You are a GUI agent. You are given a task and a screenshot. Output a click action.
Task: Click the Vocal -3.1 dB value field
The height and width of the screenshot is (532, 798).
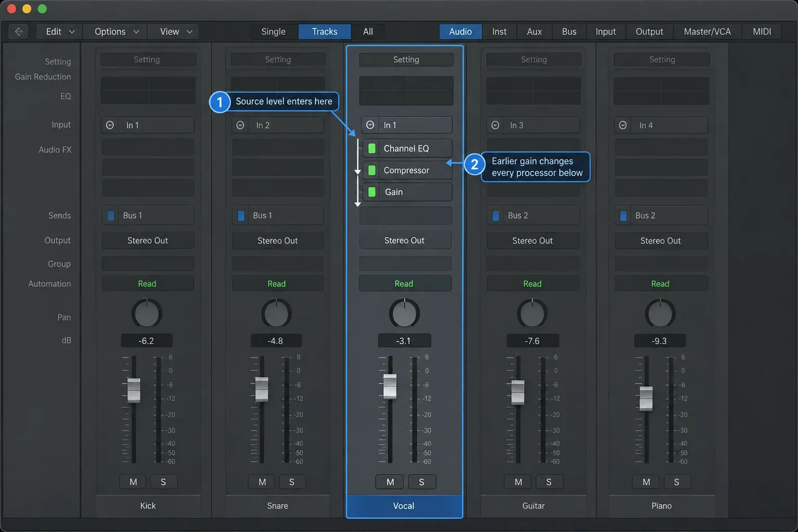click(x=404, y=341)
